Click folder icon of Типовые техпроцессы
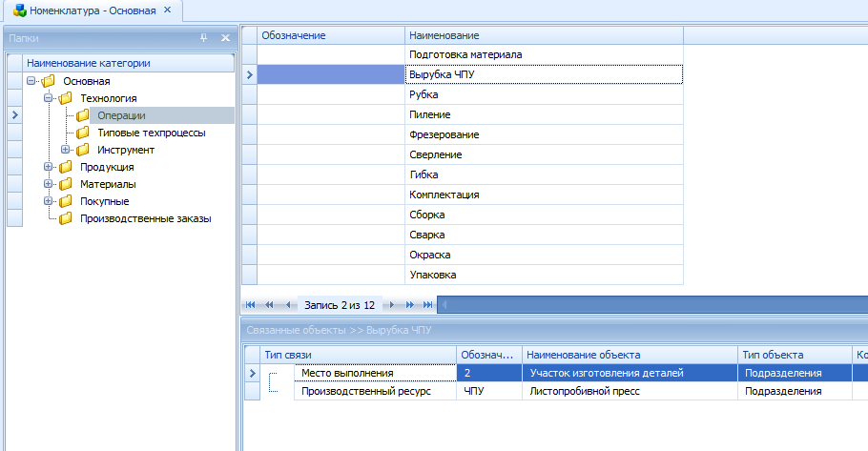Screen dimensions: 868x451 [82, 133]
